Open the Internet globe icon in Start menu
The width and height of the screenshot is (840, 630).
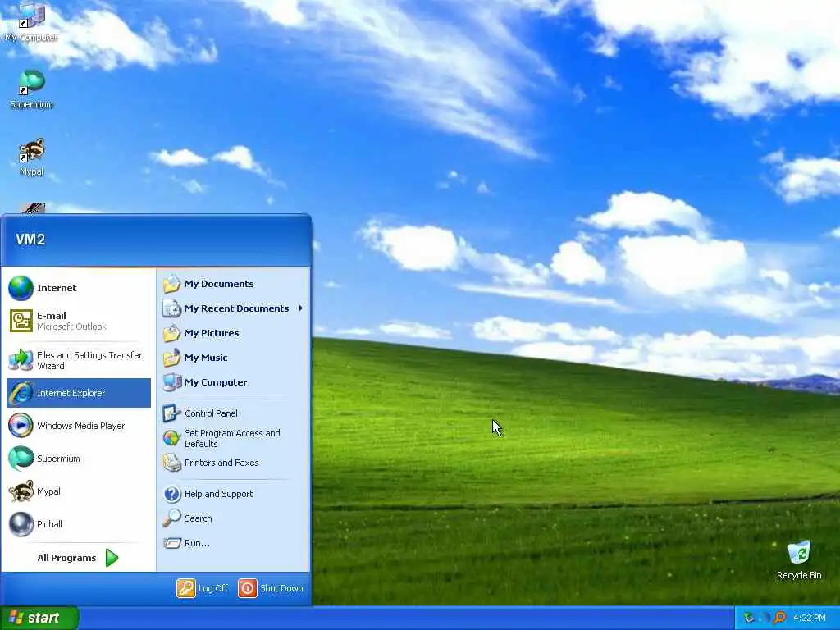(21, 288)
